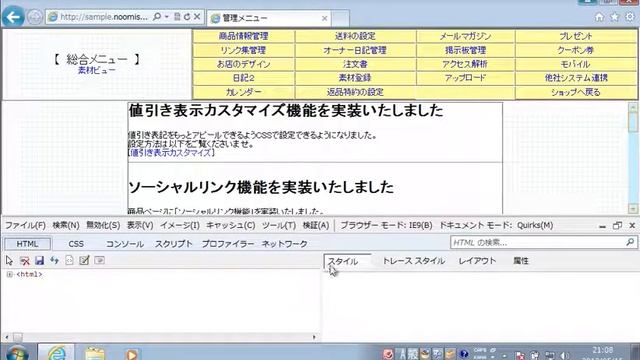
Task: Open the 検証(A) menu
Action: pyautogui.click(x=316, y=225)
